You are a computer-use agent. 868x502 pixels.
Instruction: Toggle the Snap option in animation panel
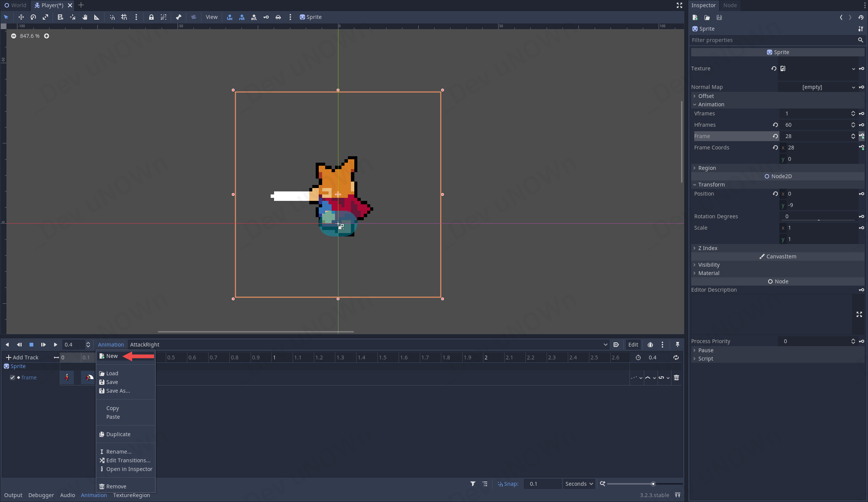click(508, 484)
